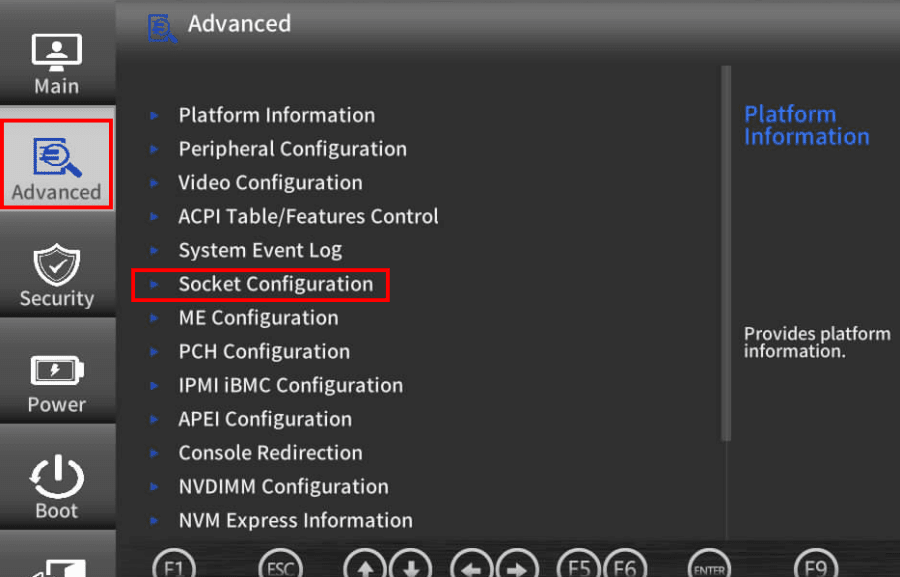The width and height of the screenshot is (900, 577).
Task: Go to the Boot power icon
Action: point(57,476)
